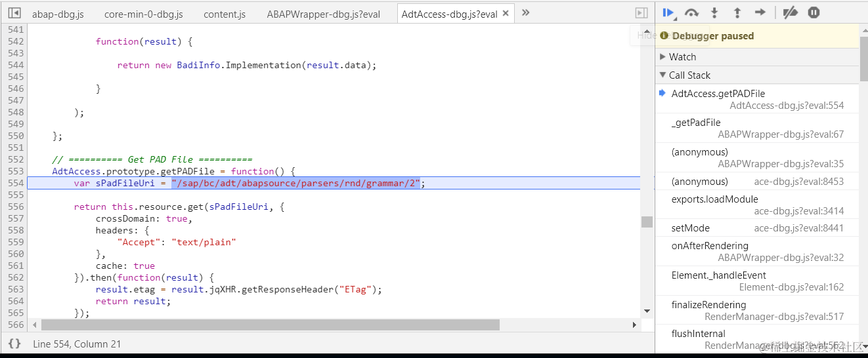Set breakpoint on line 544 gutter
Image resolution: width=868 pixels, height=358 pixels.
click(x=16, y=65)
